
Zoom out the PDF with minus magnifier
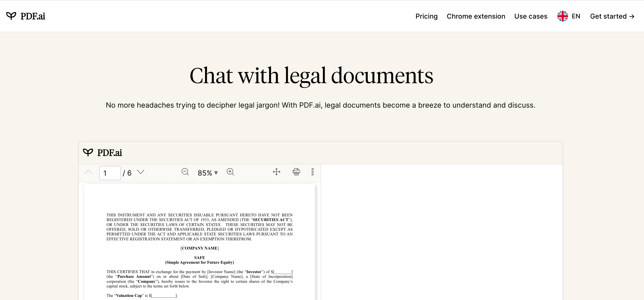coord(185,172)
